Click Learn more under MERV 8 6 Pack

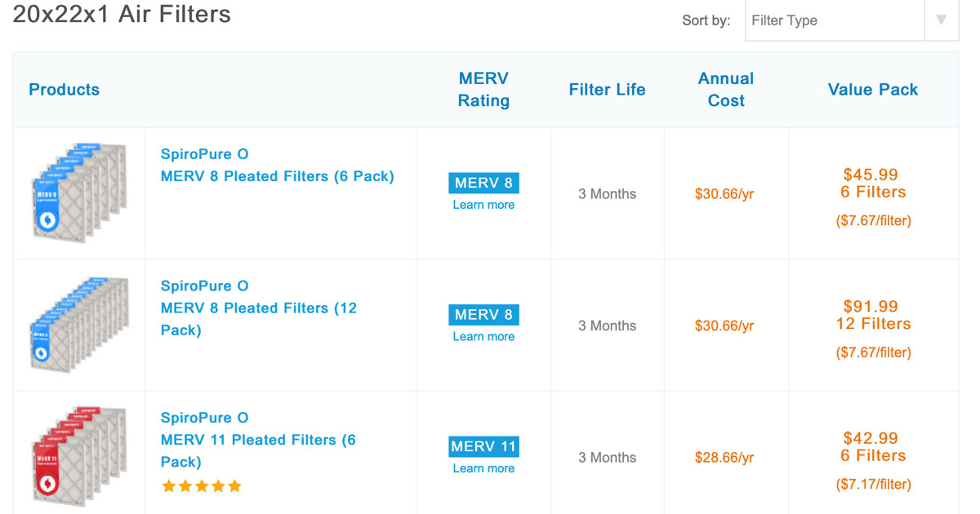click(x=483, y=205)
